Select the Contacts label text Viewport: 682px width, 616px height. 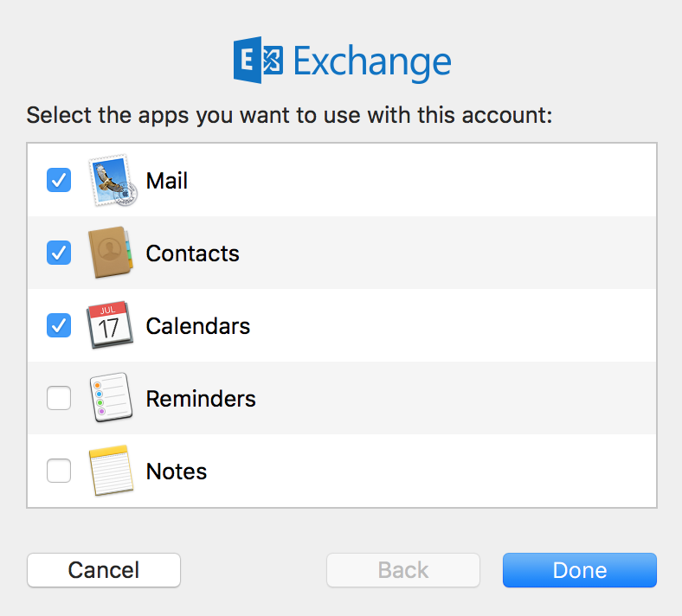(193, 253)
